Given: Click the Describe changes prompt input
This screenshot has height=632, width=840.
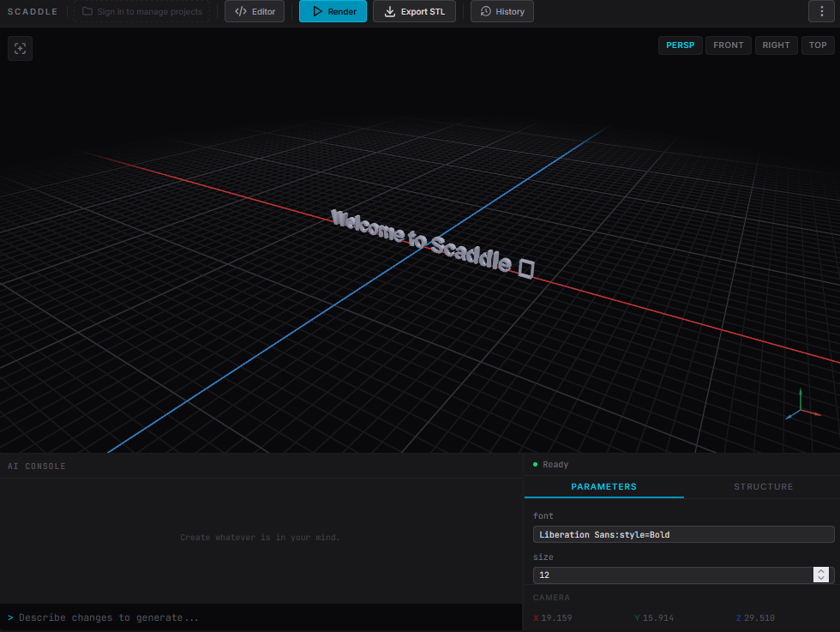Looking at the screenshot, I should click(261, 617).
